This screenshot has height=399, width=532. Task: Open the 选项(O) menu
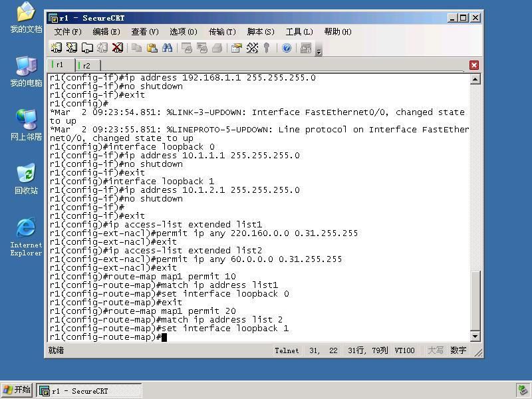(x=184, y=32)
